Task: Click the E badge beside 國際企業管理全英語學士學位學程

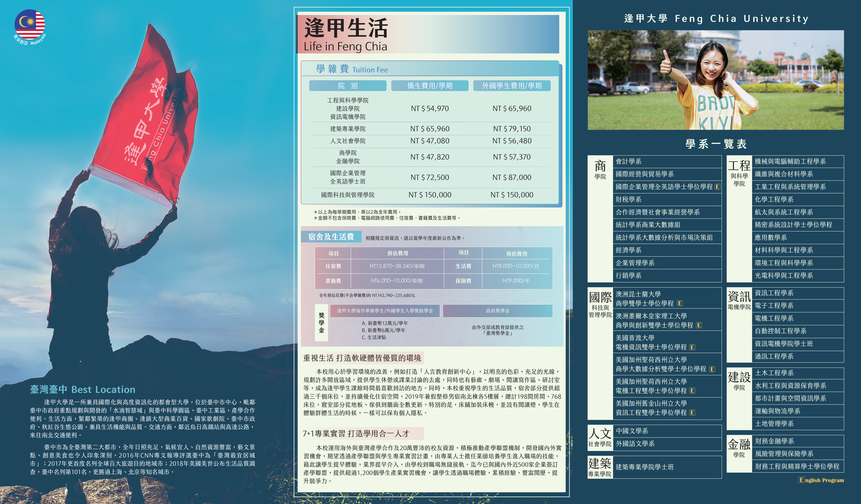Action: point(717,187)
